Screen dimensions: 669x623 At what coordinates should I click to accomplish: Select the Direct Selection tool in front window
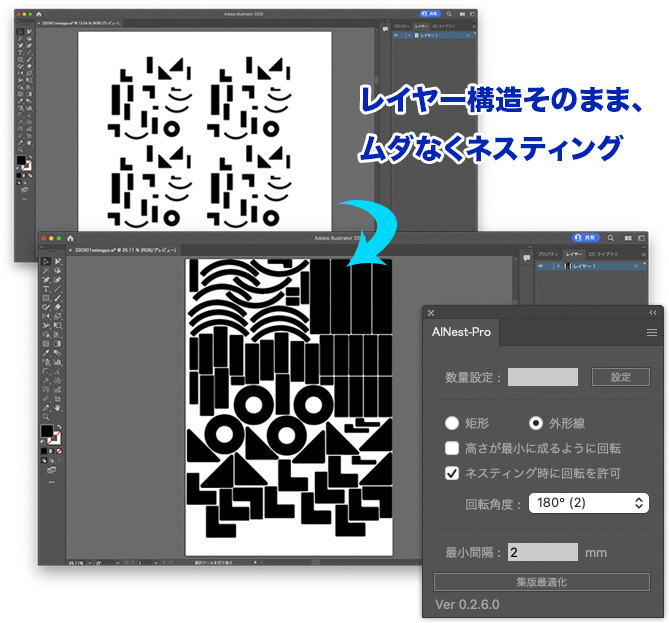58,262
